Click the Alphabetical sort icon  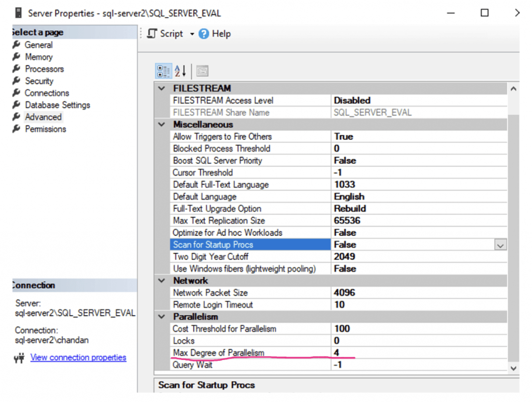[x=180, y=71]
